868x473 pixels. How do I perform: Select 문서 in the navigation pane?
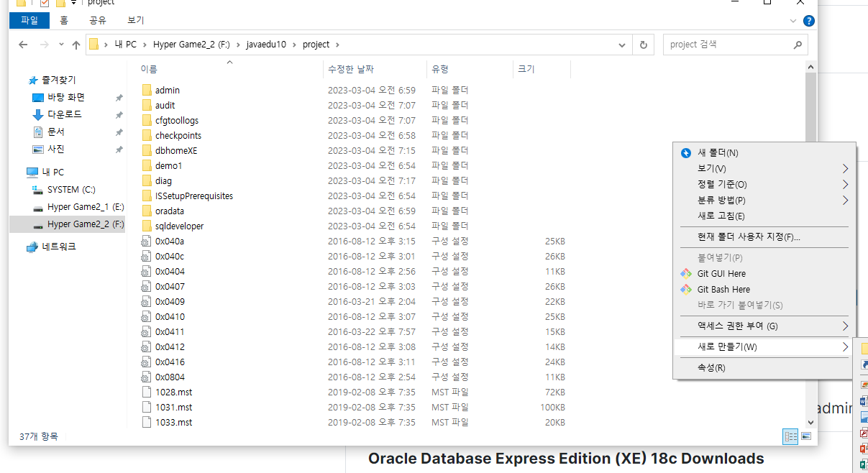click(x=56, y=132)
